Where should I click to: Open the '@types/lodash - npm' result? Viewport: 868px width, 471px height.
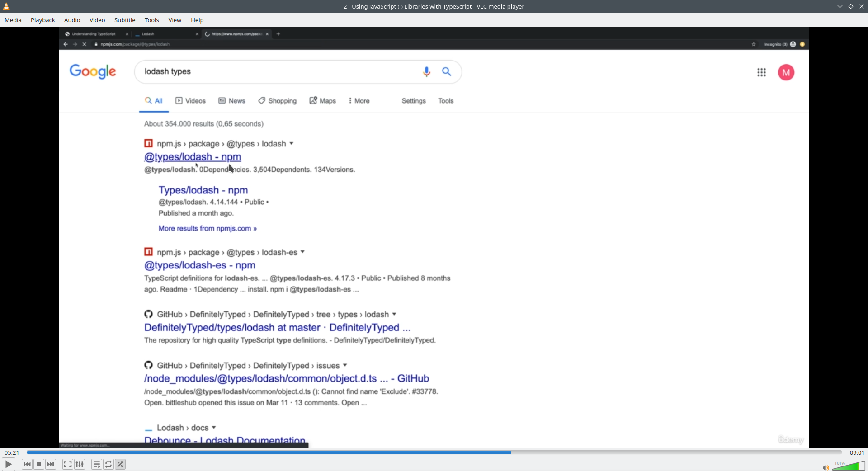tap(193, 157)
